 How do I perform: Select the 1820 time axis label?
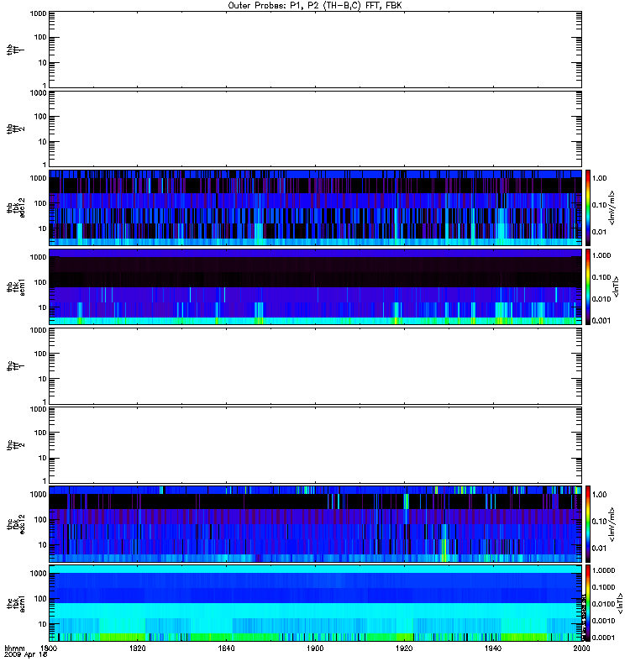click(x=138, y=648)
